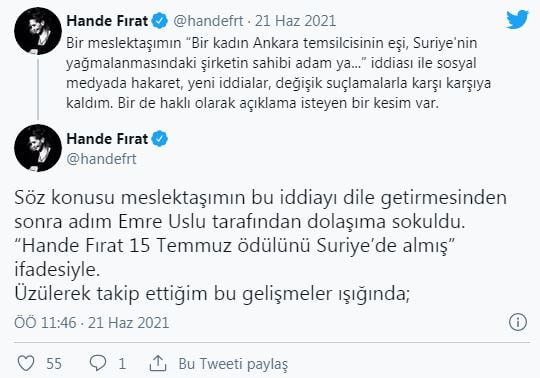
Task: Click the parent tweet's date, 21 Haz 2021
Action: point(295,21)
